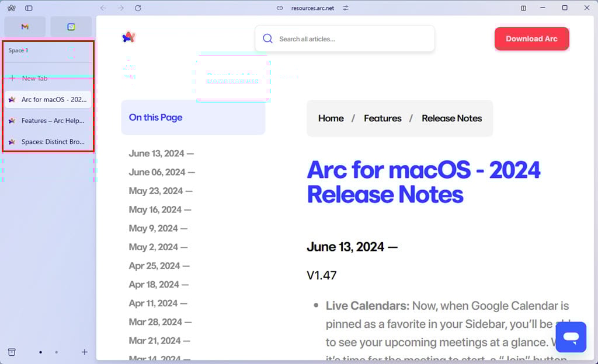Copy the page link via the link icon
This screenshot has height=364, width=598.
coord(280,8)
